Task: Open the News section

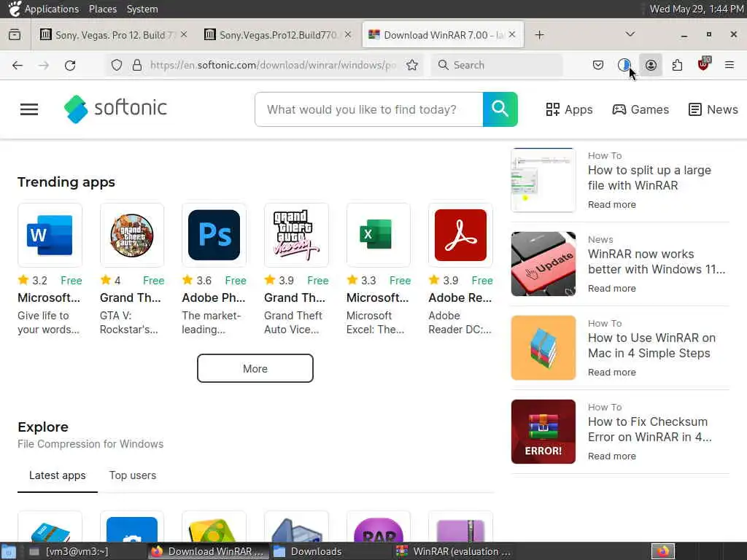Action: [x=713, y=109]
